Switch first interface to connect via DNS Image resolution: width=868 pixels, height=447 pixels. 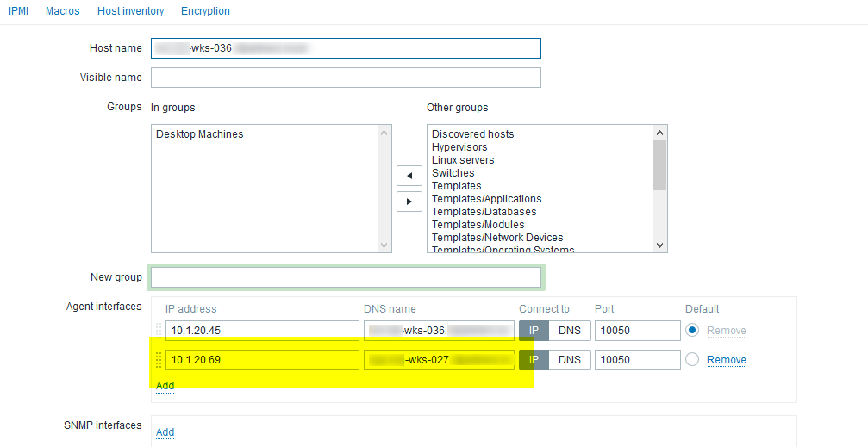click(x=569, y=331)
